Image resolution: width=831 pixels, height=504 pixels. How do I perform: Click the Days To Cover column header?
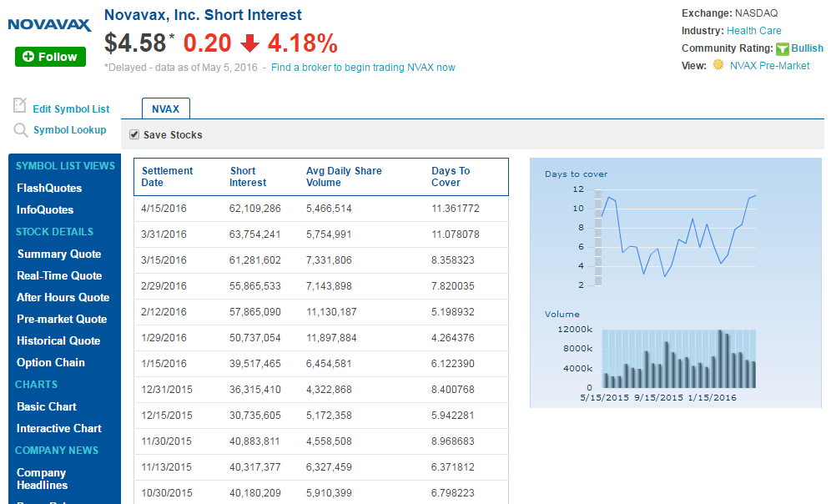pos(451,176)
